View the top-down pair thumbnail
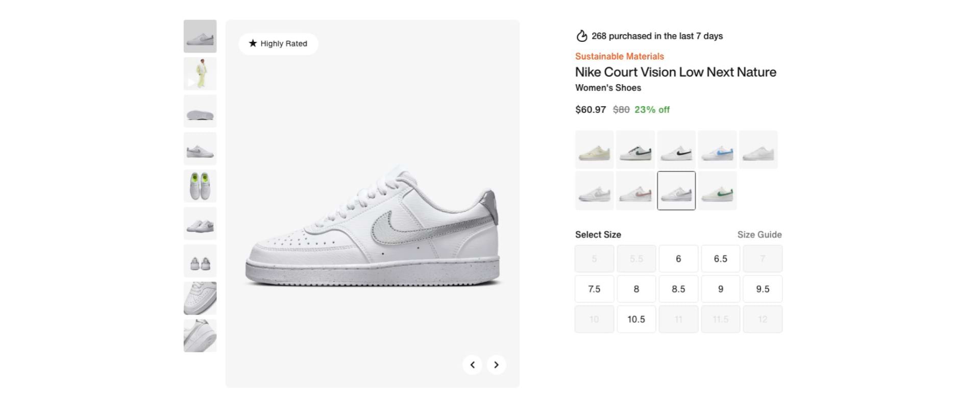 point(200,186)
